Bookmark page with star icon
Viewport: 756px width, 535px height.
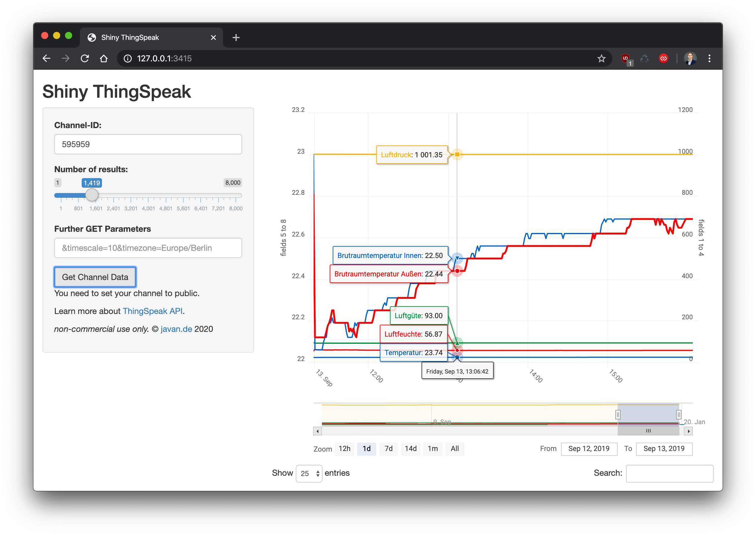(x=601, y=58)
